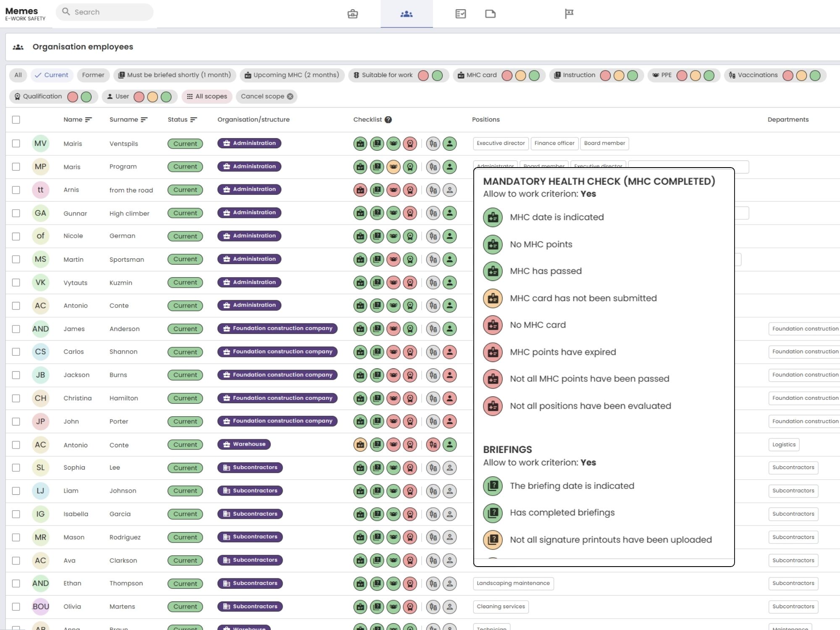Viewport: 840px width, 630px height.
Task: Check the box for Mairis Ventspils row
Action: pos(16,144)
